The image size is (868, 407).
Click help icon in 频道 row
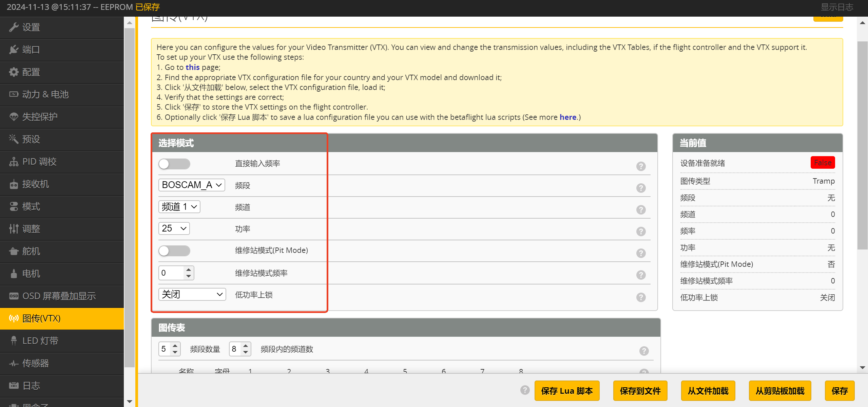[x=641, y=210]
